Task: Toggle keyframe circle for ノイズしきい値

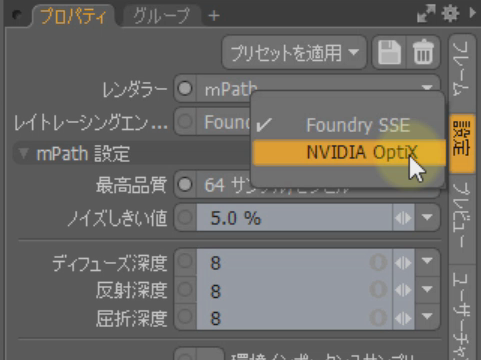Action: tap(185, 218)
